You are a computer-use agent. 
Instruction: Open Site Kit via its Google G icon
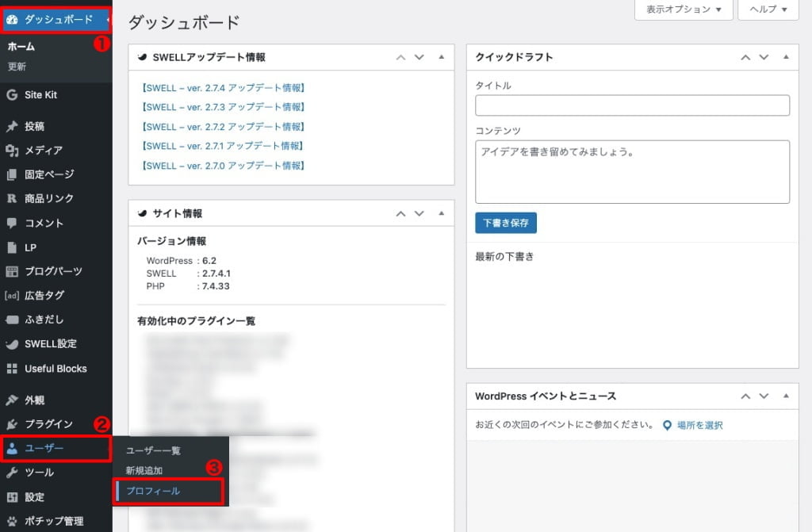click(x=12, y=95)
